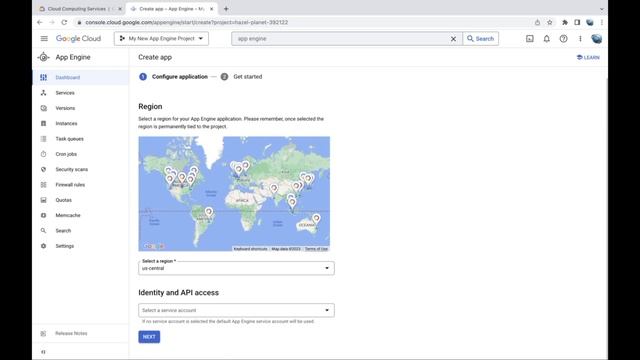Click the App Engine product icon
640x360 pixels.
[x=43, y=57]
